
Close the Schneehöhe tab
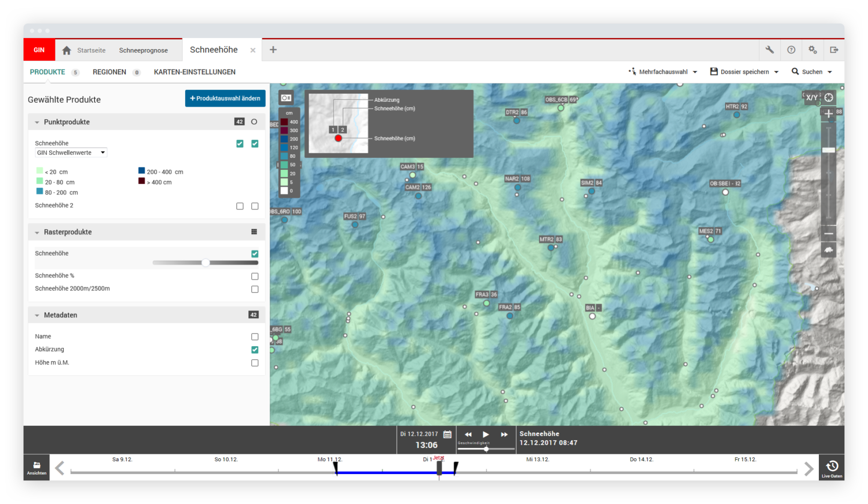tap(253, 50)
